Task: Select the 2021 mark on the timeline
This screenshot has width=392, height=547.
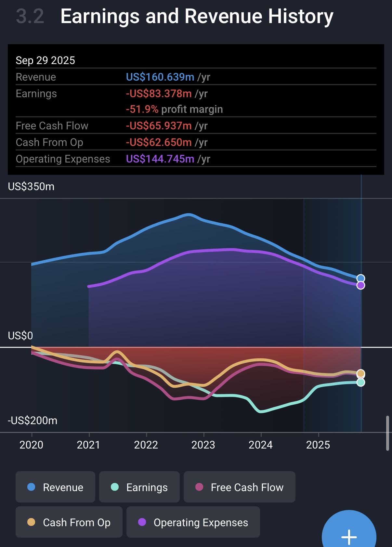Action: pos(89,444)
